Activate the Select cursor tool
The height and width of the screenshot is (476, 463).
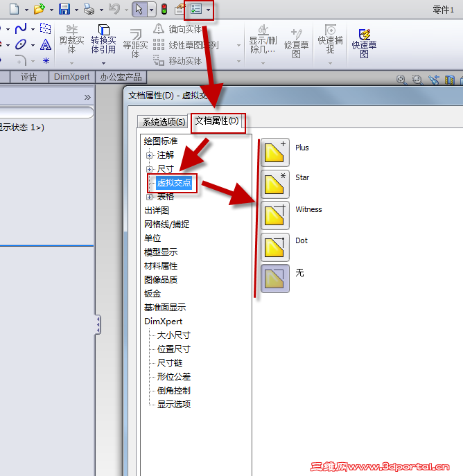point(139,10)
